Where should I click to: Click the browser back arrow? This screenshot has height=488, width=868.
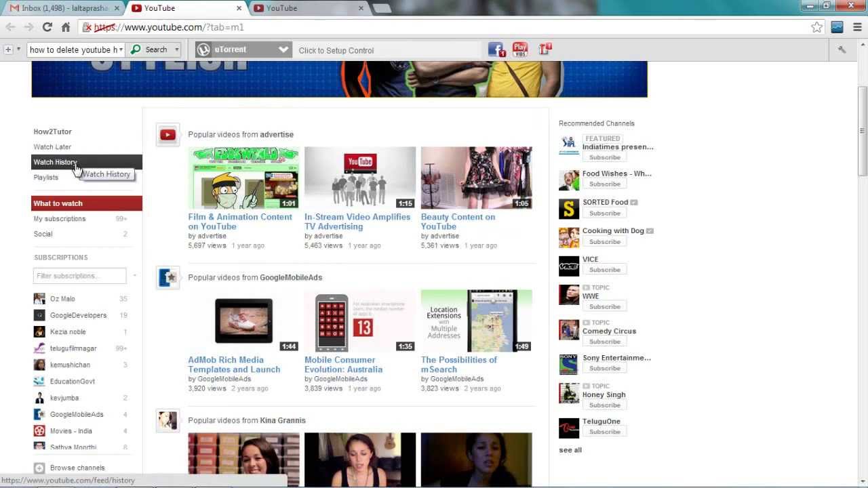click(10, 27)
